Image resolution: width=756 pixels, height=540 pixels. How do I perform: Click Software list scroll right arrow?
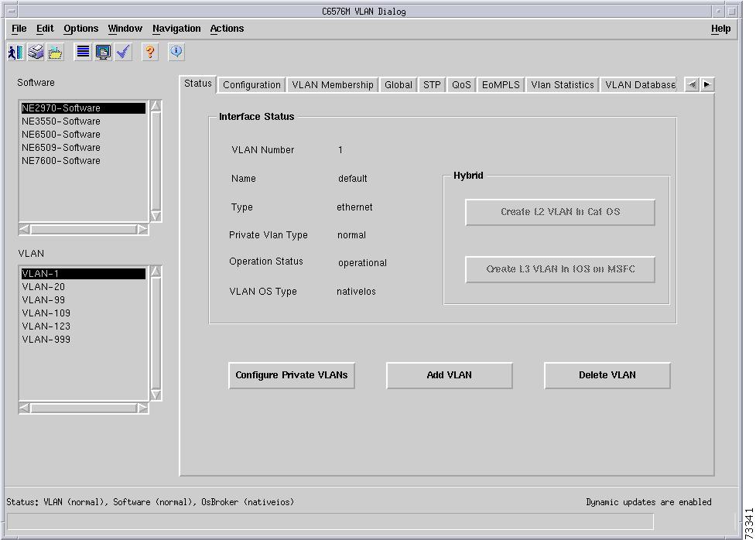pyautogui.click(x=142, y=230)
